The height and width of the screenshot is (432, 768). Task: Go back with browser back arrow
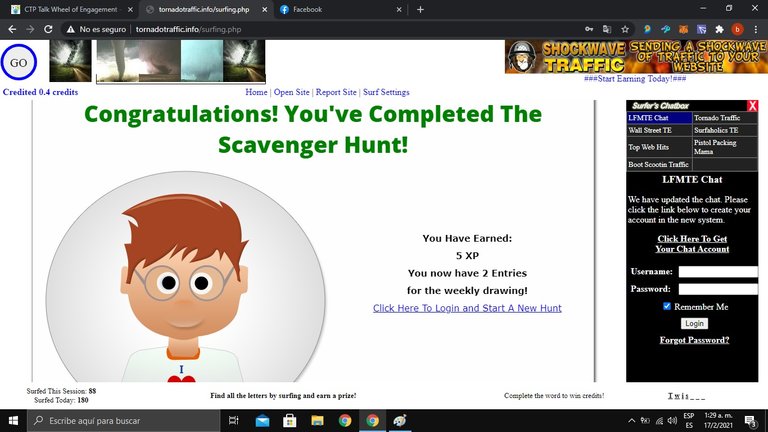tap(12, 29)
